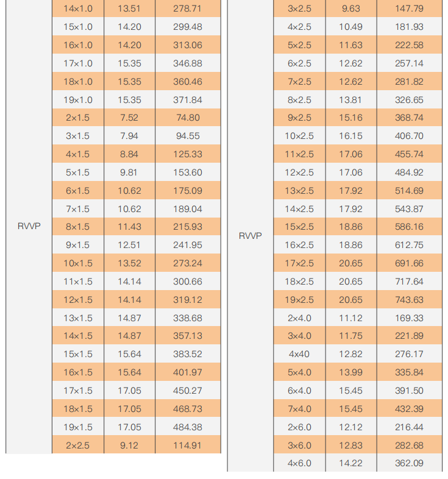448x479 pixels.
Task: Click the 114.91 value
Action: tap(187, 445)
